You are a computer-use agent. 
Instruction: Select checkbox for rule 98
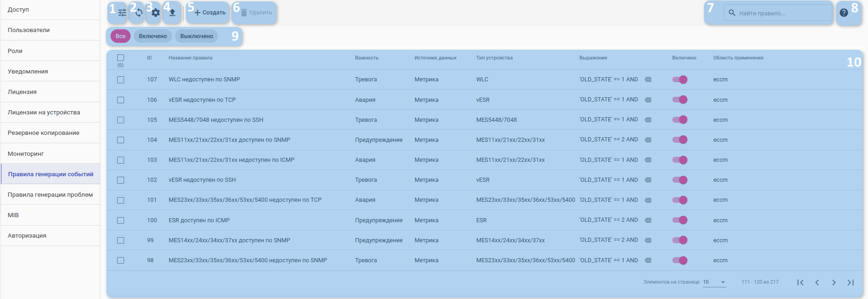[x=120, y=260]
